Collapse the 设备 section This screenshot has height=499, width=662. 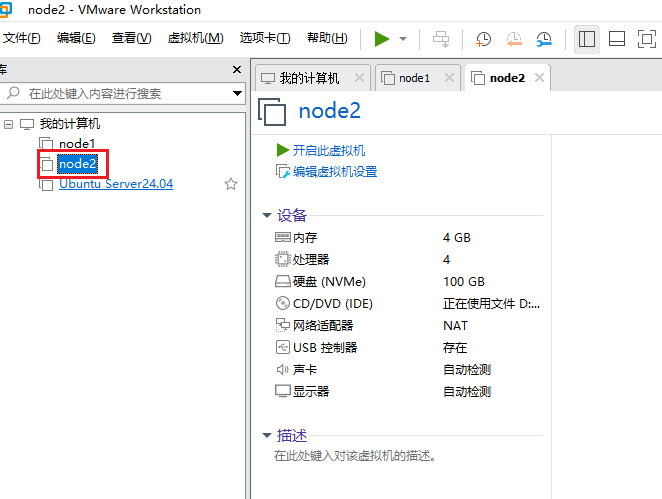coord(267,215)
